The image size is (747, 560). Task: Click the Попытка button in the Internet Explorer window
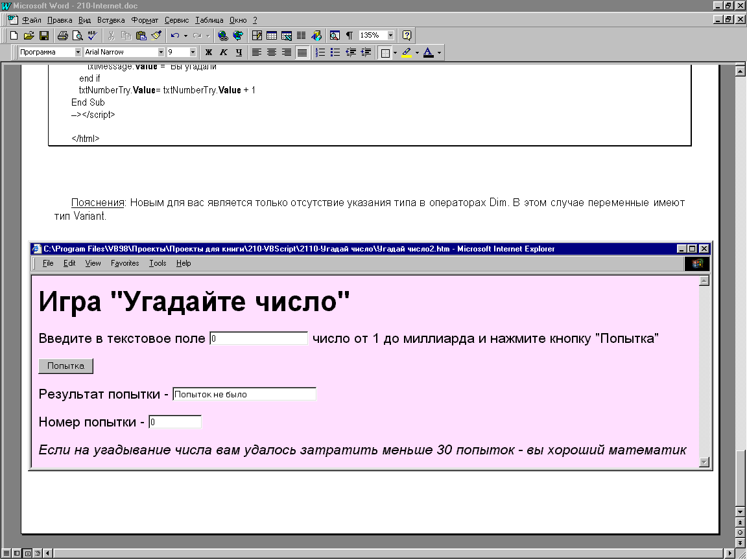tap(65, 366)
